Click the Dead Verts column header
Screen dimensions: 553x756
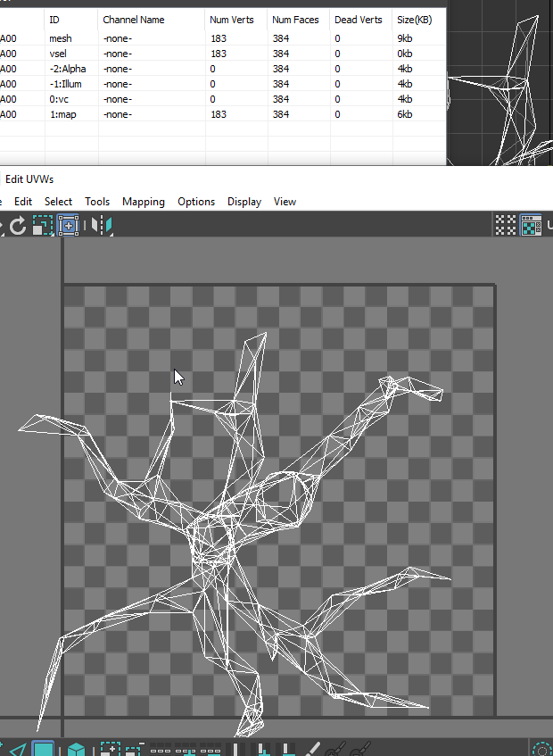pos(361,20)
